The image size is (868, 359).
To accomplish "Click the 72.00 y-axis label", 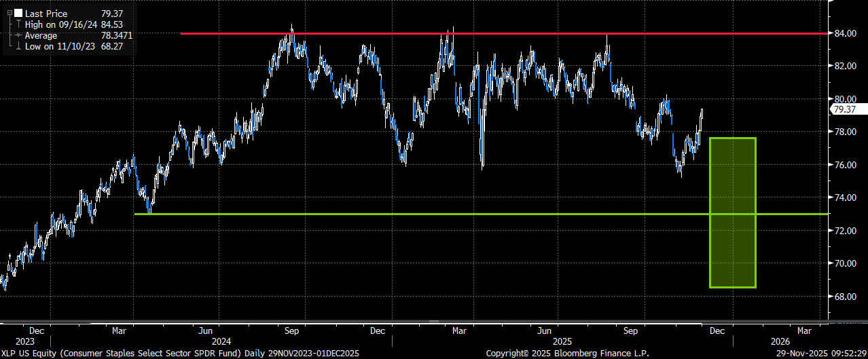I will coord(845,231).
